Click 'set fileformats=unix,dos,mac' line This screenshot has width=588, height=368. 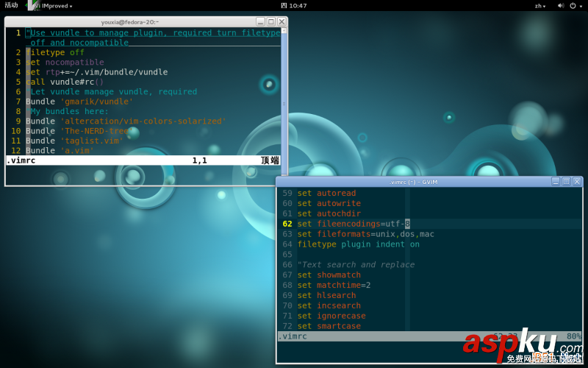pos(365,234)
